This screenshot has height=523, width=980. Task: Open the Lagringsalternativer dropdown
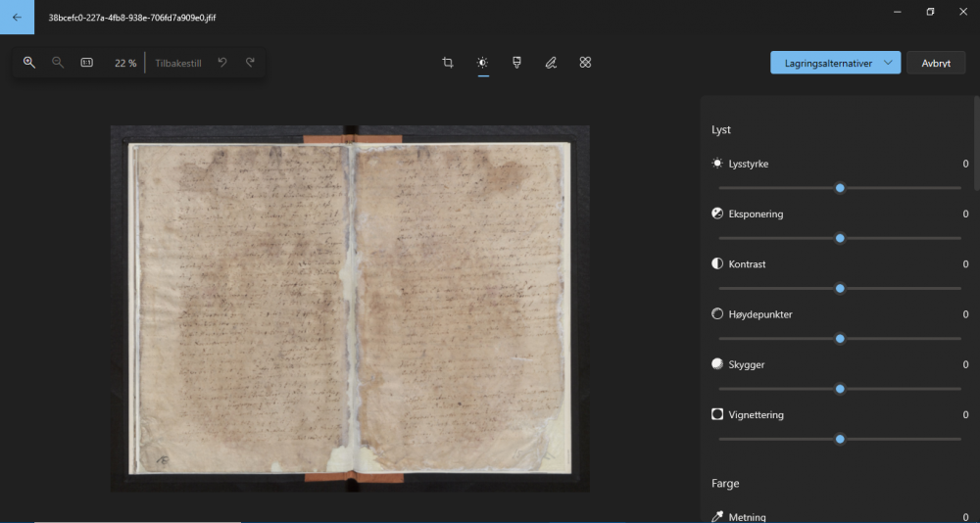tap(835, 63)
